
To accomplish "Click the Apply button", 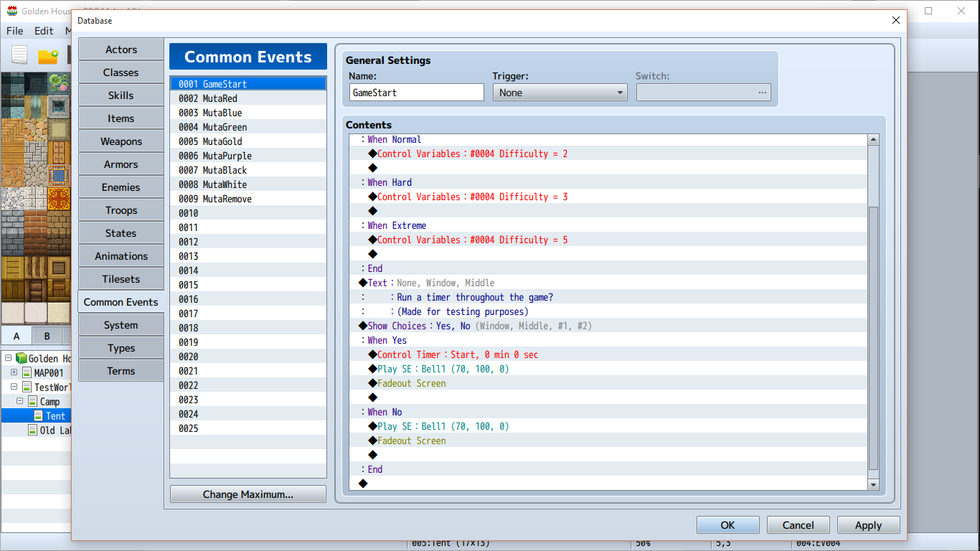I will click(868, 525).
